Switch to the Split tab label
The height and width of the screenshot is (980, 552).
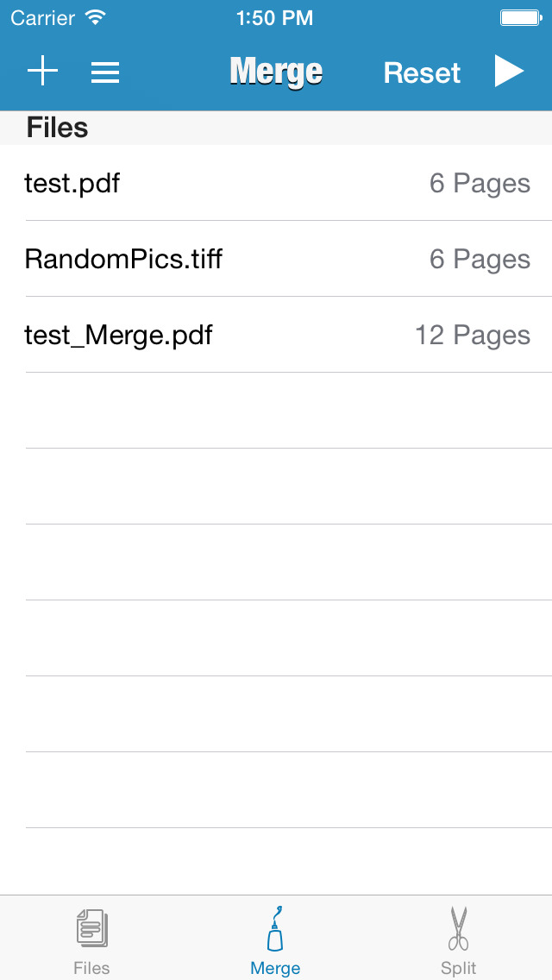click(459, 968)
